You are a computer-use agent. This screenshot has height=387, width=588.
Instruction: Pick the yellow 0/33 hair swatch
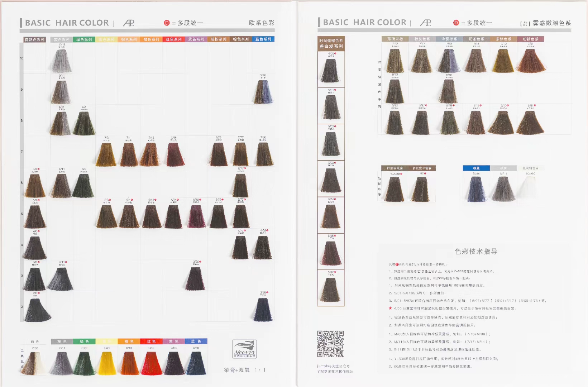point(106,363)
